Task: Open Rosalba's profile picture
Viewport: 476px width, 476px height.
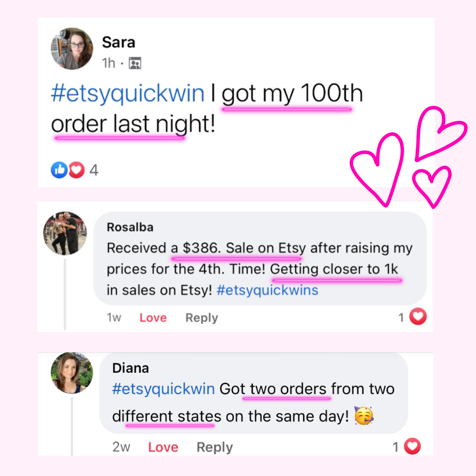Action: pyautogui.click(x=65, y=233)
